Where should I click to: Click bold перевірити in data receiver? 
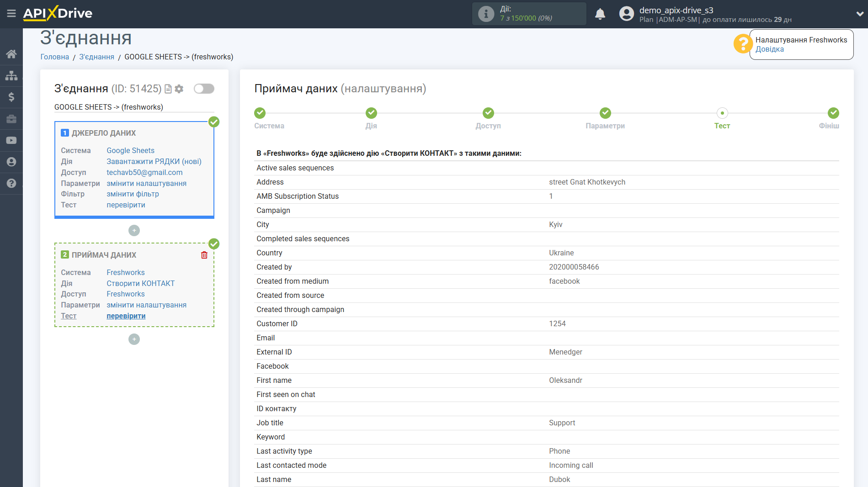[126, 316]
